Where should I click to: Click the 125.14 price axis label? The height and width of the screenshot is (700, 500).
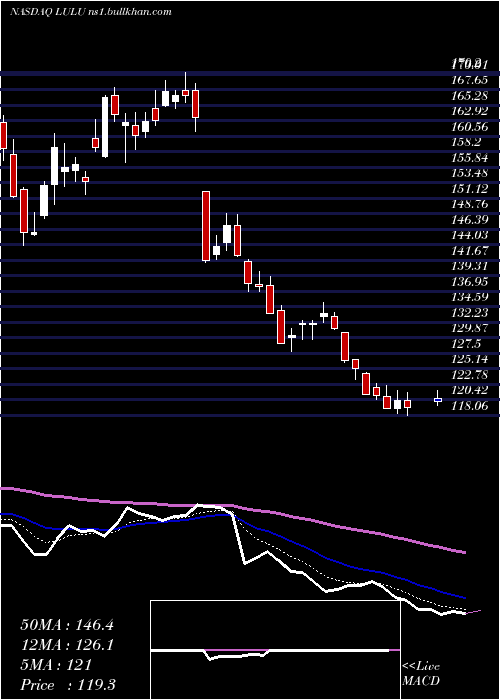coord(470,358)
